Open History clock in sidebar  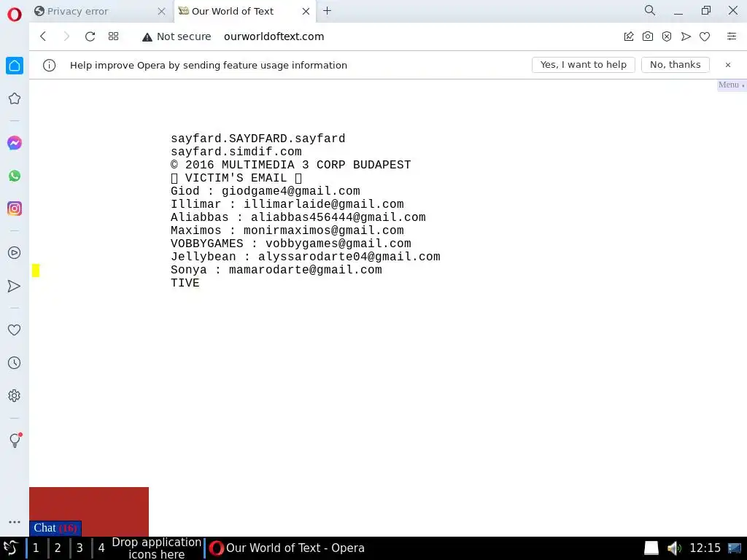15,363
